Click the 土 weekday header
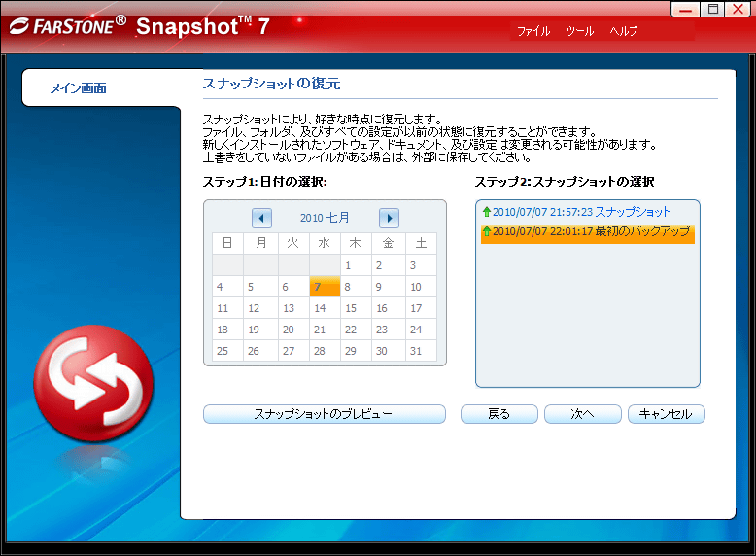Viewport: 756px width, 556px height. point(421,243)
